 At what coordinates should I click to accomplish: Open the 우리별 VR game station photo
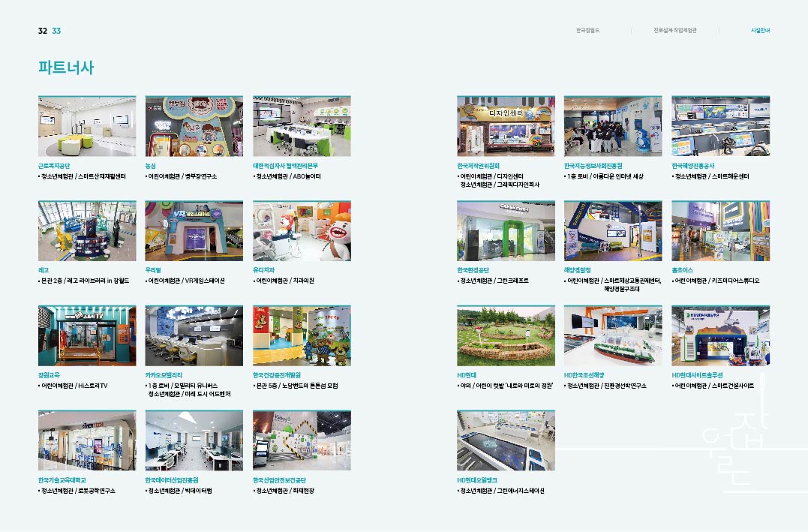[x=194, y=231]
